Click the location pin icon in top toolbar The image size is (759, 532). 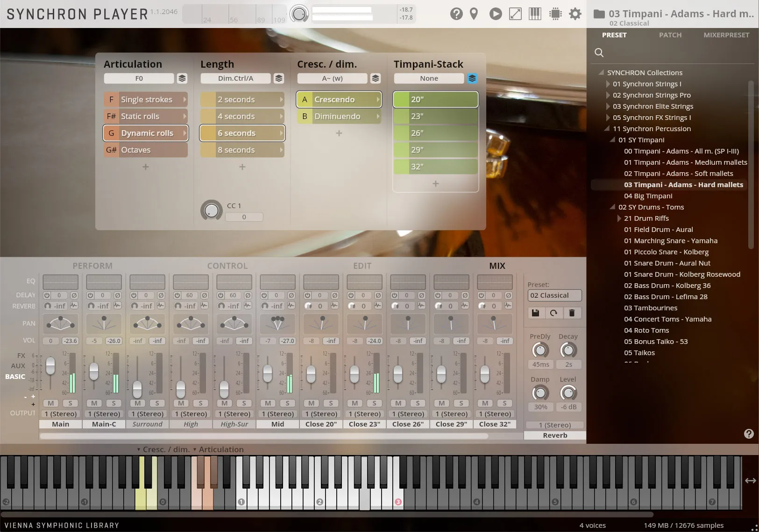[474, 14]
